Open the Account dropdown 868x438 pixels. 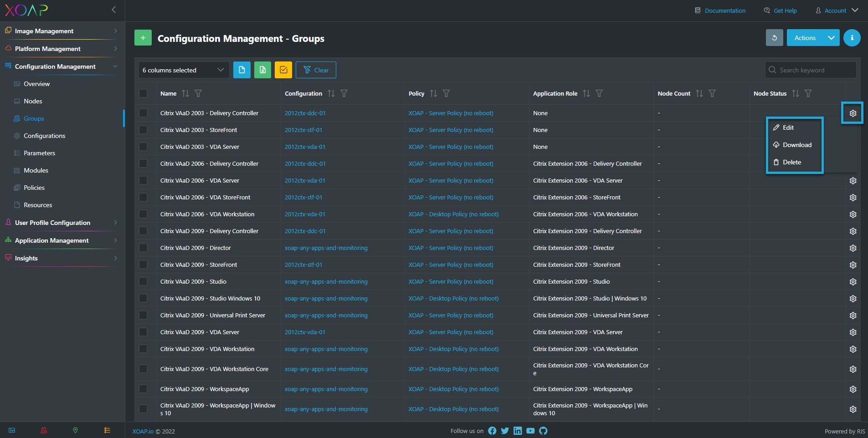point(837,10)
